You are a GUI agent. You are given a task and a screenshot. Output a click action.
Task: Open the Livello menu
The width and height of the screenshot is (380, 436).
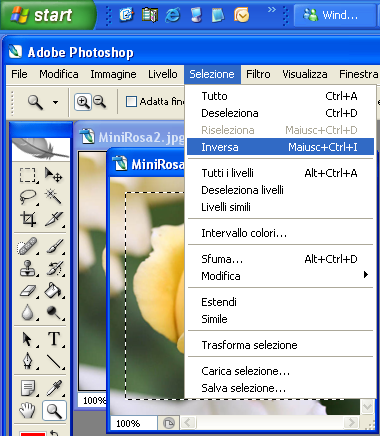point(163,74)
